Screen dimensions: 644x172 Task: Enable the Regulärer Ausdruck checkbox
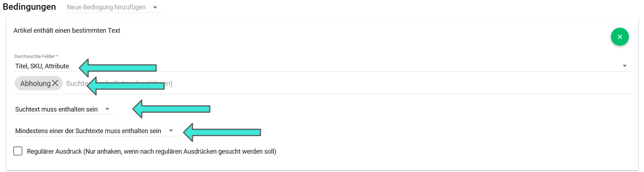18,151
